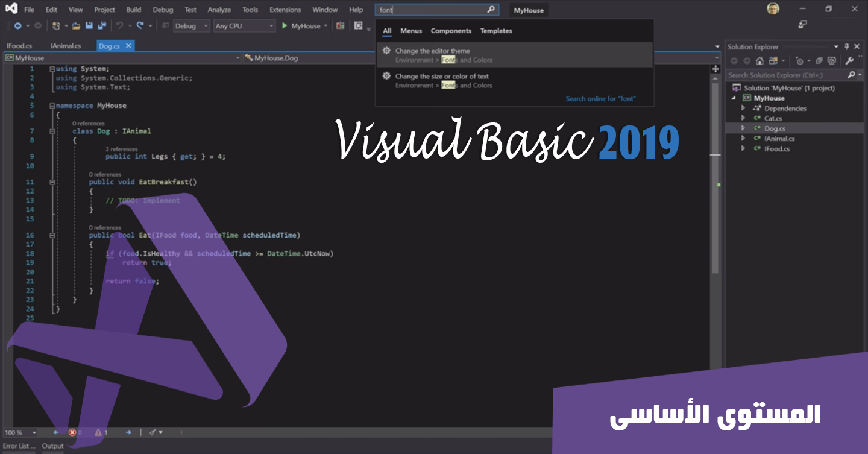Go to previous issue with left arrow
This screenshot has height=454, width=868.
click(56, 432)
